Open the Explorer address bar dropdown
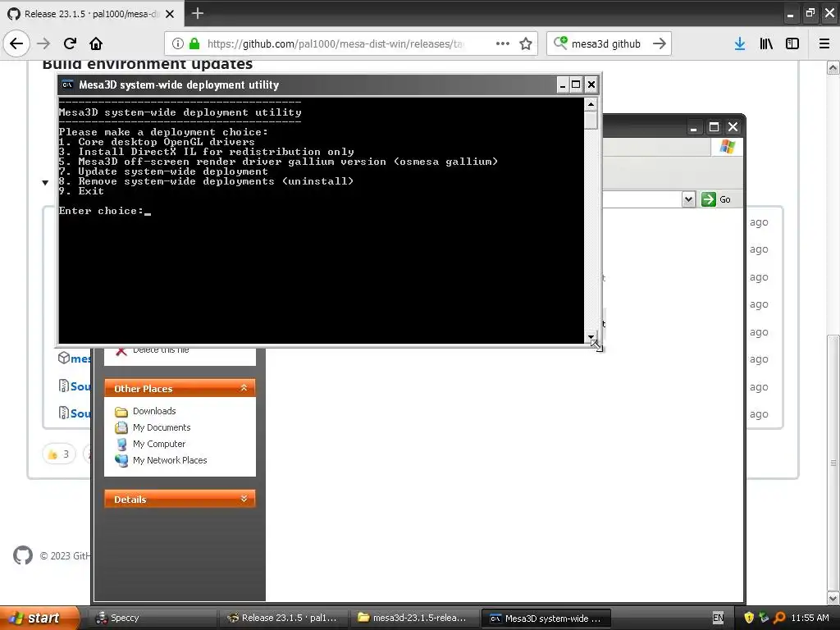Image resolution: width=840 pixels, height=630 pixels. 688,200
